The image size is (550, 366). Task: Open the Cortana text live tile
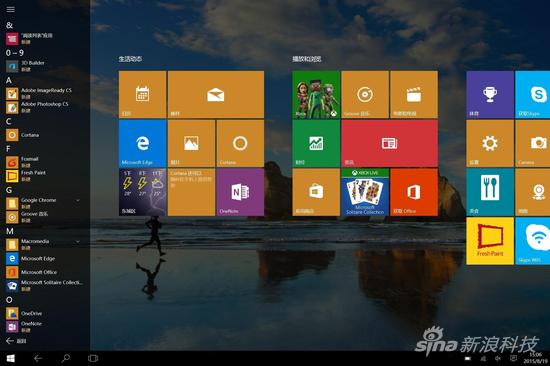(x=191, y=192)
